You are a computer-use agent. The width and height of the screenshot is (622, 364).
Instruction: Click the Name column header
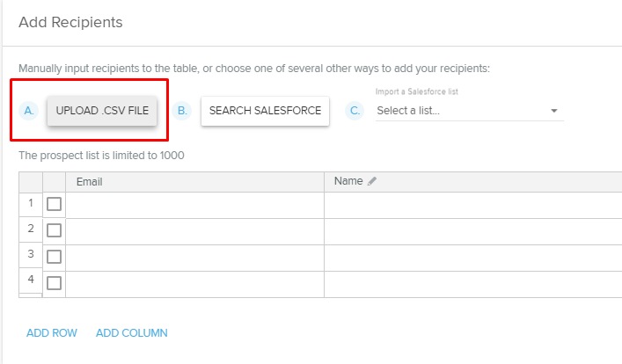(x=472, y=182)
